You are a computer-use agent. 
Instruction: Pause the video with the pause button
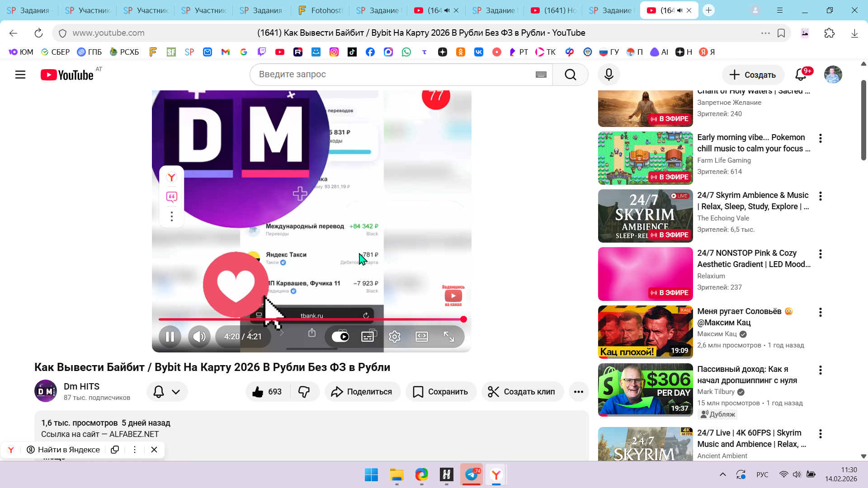point(170,337)
